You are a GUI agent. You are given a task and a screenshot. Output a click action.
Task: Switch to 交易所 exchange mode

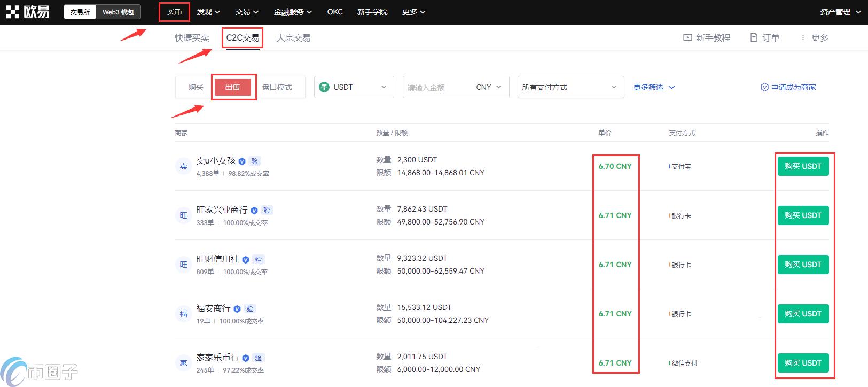(80, 12)
